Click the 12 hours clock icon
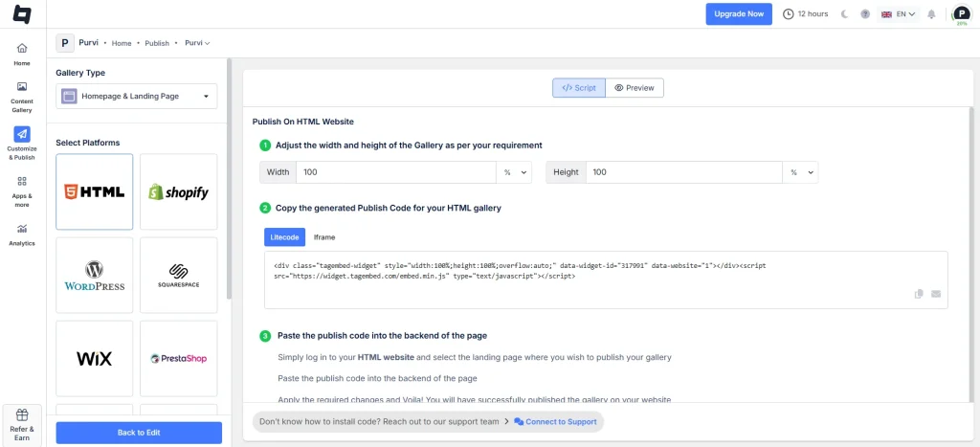This screenshot has height=447, width=980. [x=789, y=13]
